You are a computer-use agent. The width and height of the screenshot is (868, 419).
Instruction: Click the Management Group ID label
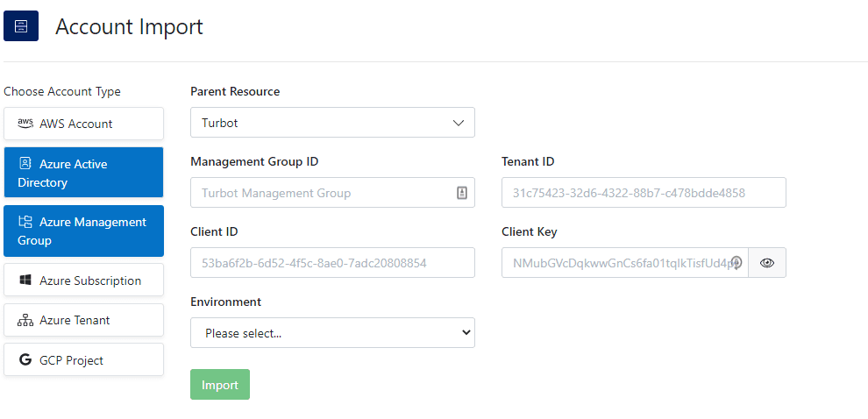tap(254, 161)
